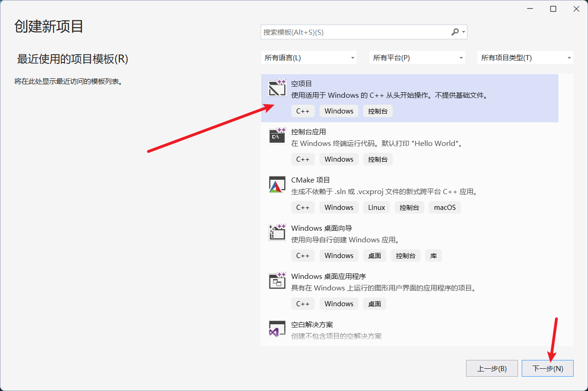The width and height of the screenshot is (588, 391).
Task: Go back with 上一步(B) button
Action: [492, 369]
